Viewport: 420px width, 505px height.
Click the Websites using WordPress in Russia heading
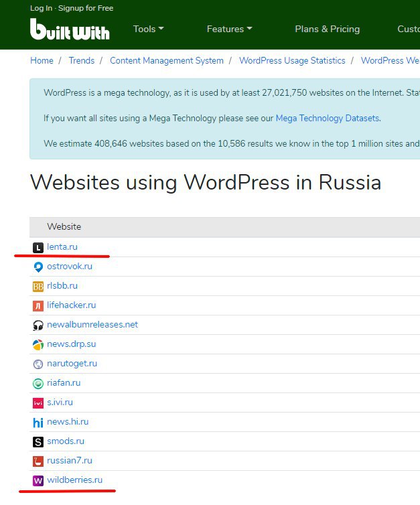206,183
